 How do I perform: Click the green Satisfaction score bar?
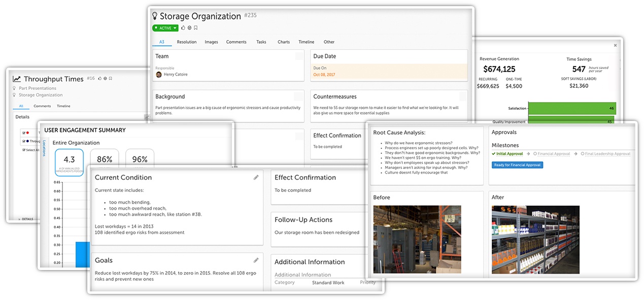coord(572,108)
